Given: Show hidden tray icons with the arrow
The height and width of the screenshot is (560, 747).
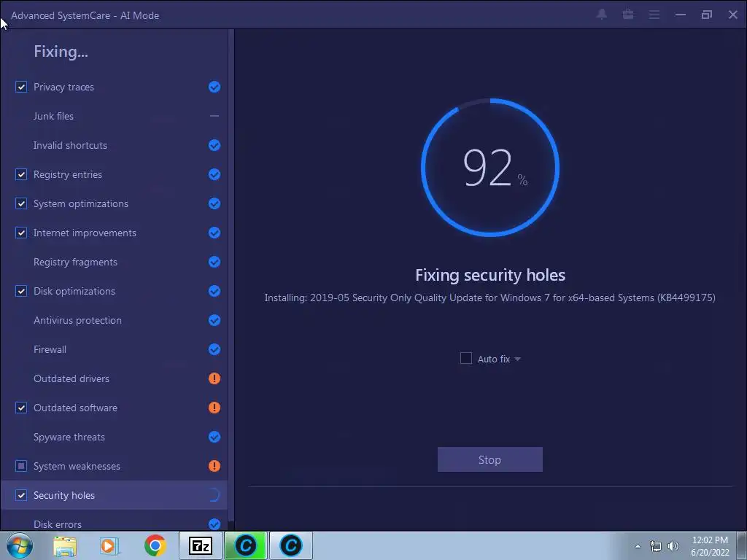Looking at the screenshot, I should click(638, 546).
